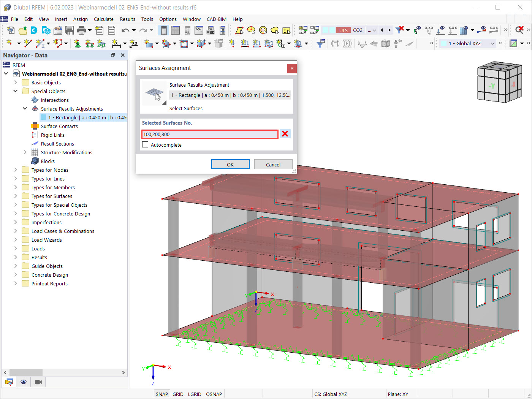Click the select by ellipse icon
The width and height of the screenshot is (532, 399).
251,30
